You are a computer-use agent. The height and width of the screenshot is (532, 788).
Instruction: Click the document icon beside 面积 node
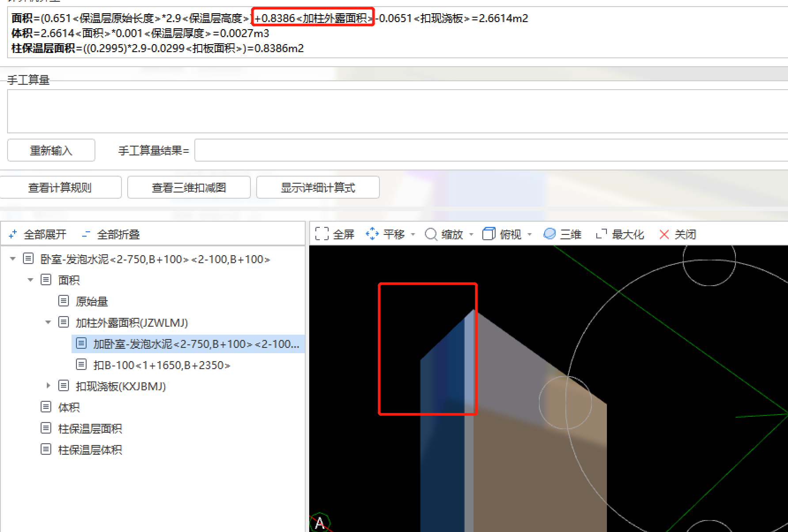point(46,280)
